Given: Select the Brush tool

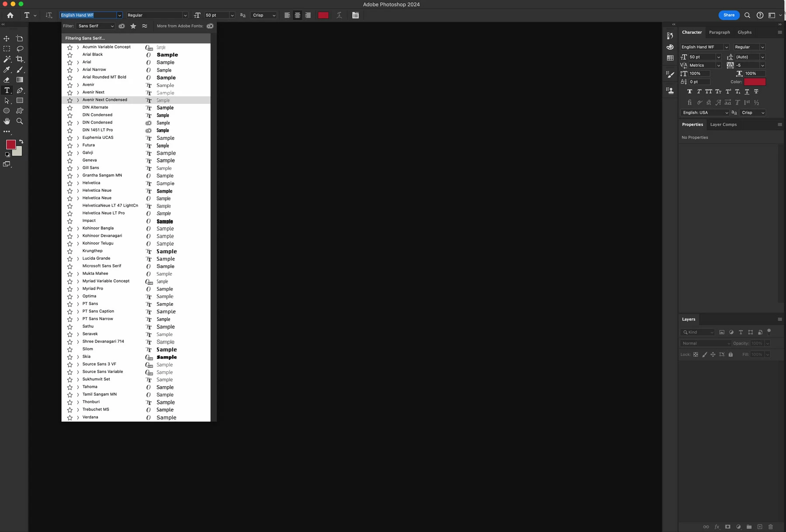Looking at the screenshot, I should [x=20, y=69].
